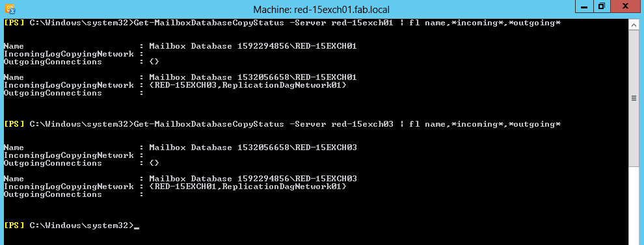Click the vertical scrollbar thumb grip

634,98
